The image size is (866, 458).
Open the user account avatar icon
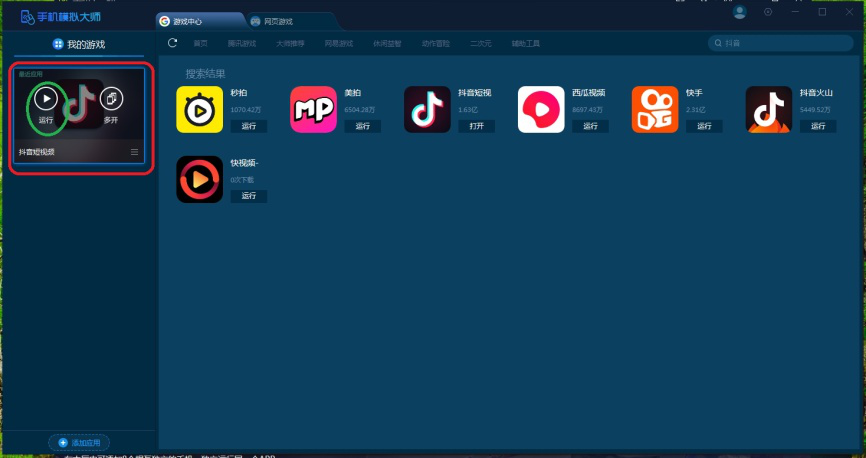(x=740, y=12)
